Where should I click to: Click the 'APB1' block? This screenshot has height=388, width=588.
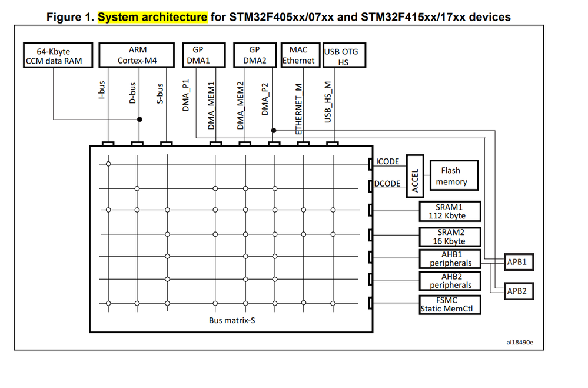click(x=519, y=262)
